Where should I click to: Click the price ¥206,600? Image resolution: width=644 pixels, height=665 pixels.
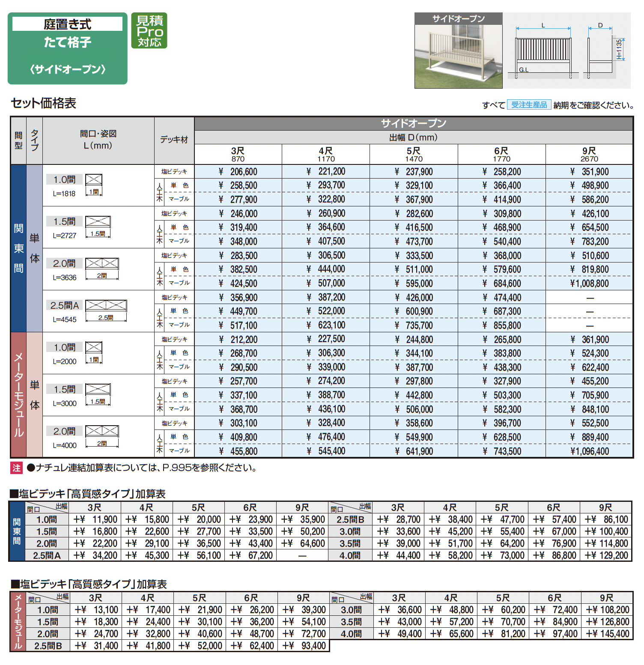coord(238,172)
